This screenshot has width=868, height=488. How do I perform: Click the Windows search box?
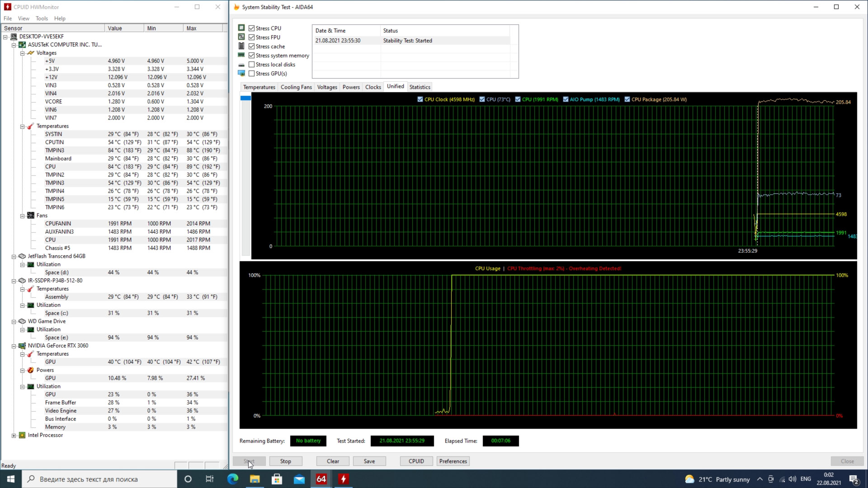[x=99, y=479]
